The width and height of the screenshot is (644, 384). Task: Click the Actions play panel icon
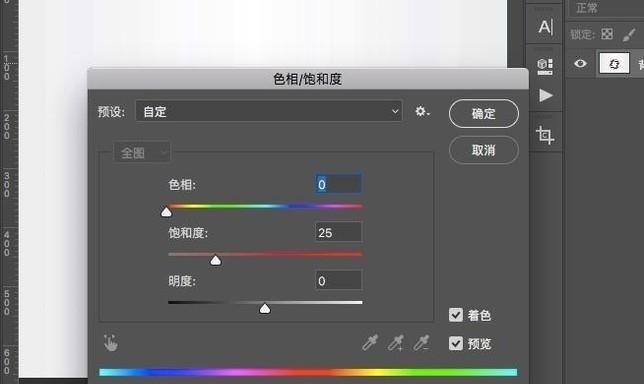pyautogui.click(x=545, y=95)
